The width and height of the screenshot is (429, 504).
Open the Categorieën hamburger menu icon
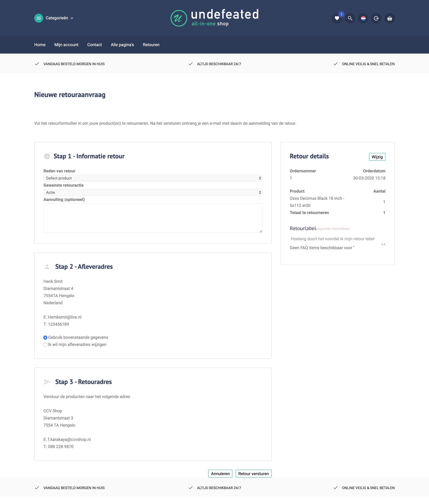[39, 18]
